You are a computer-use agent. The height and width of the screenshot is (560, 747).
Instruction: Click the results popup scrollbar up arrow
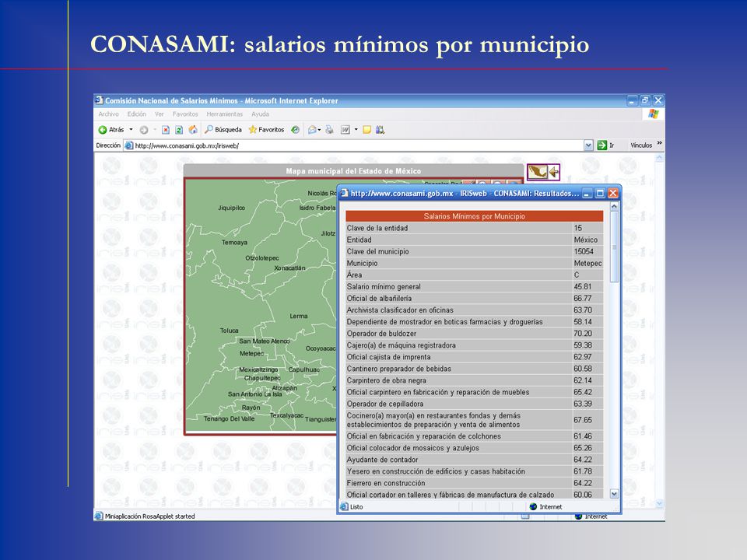[x=614, y=206]
